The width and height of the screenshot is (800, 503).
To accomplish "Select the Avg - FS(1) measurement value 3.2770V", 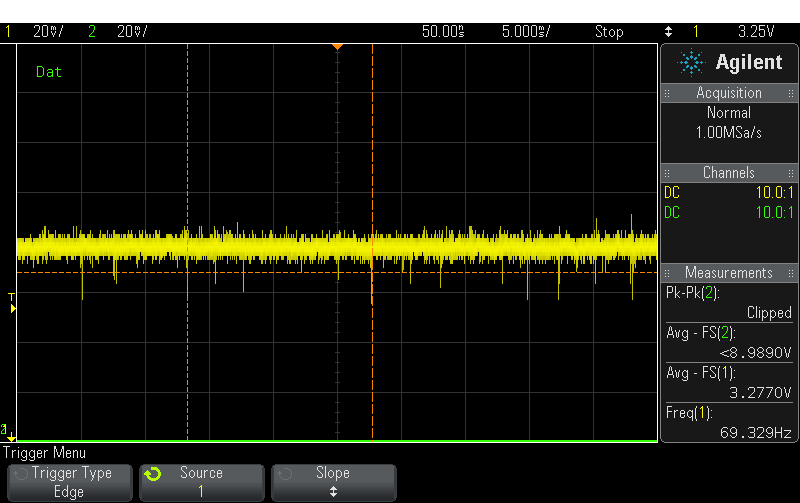I will click(x=760, y=393).
